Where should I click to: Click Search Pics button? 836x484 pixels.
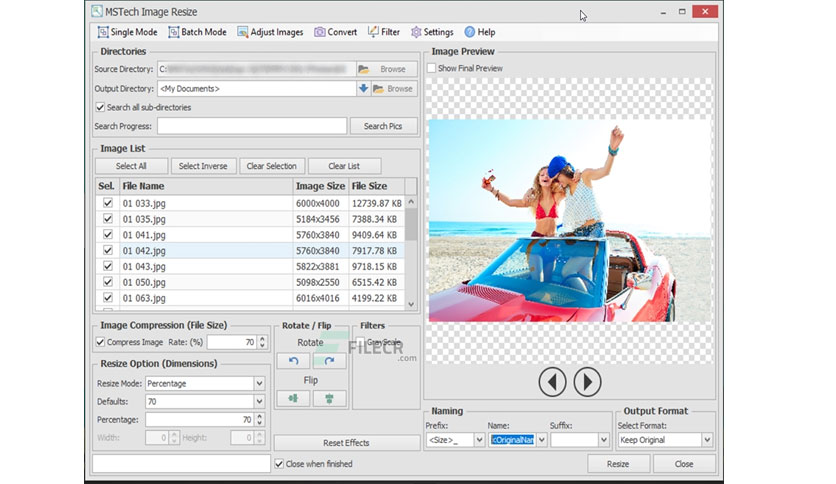[383, 126]
